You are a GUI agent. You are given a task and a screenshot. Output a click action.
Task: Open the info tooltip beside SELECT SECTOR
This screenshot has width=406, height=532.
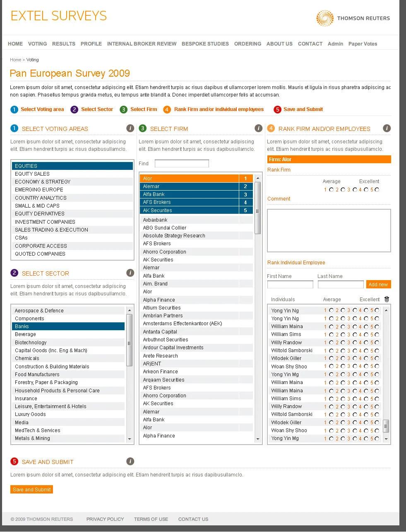click(x=130, y=273)
